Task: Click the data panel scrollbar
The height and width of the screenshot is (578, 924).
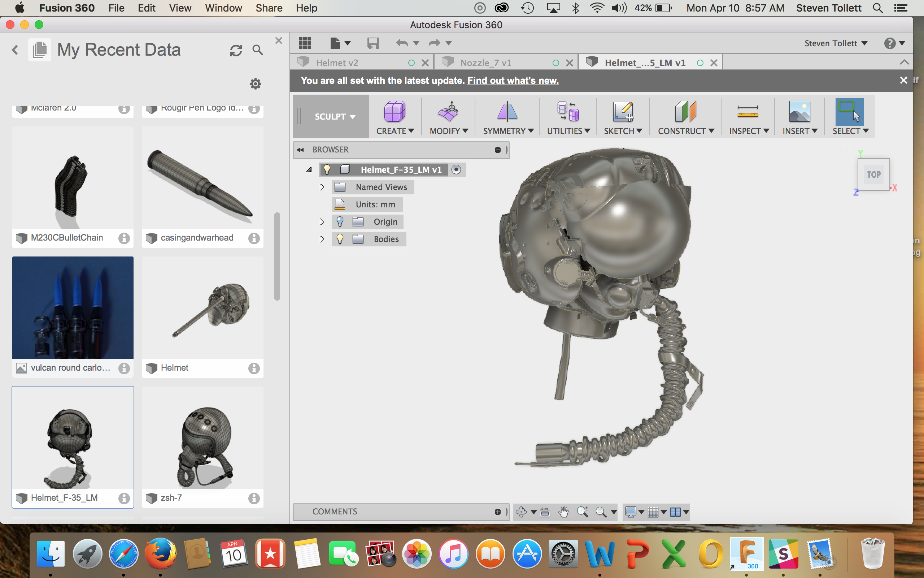Action: click(x=277, y=256)
